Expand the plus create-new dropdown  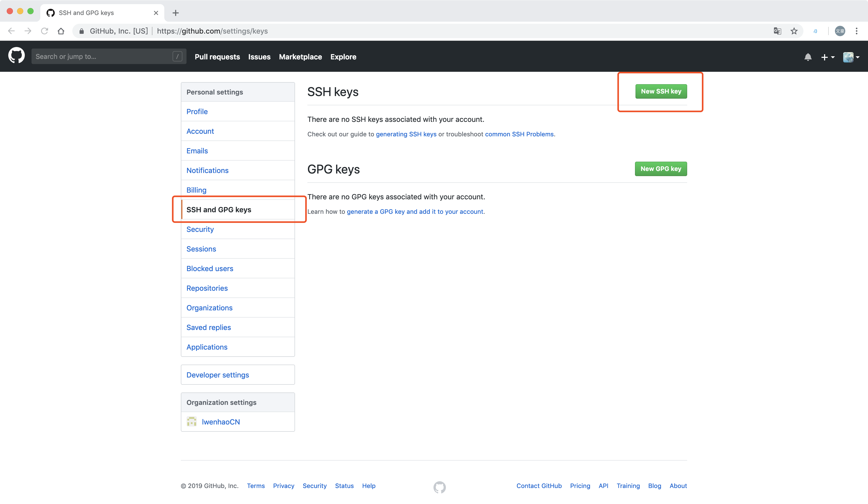(827, 57)
